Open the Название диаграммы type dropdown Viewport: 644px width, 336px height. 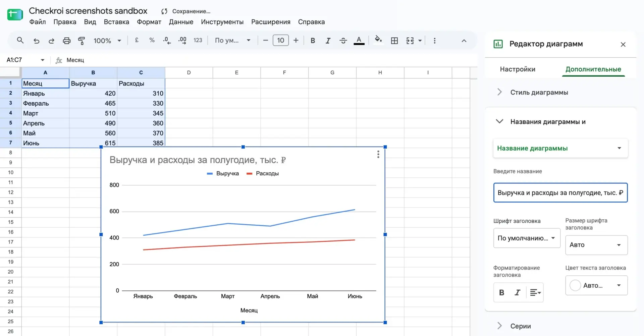560,148
